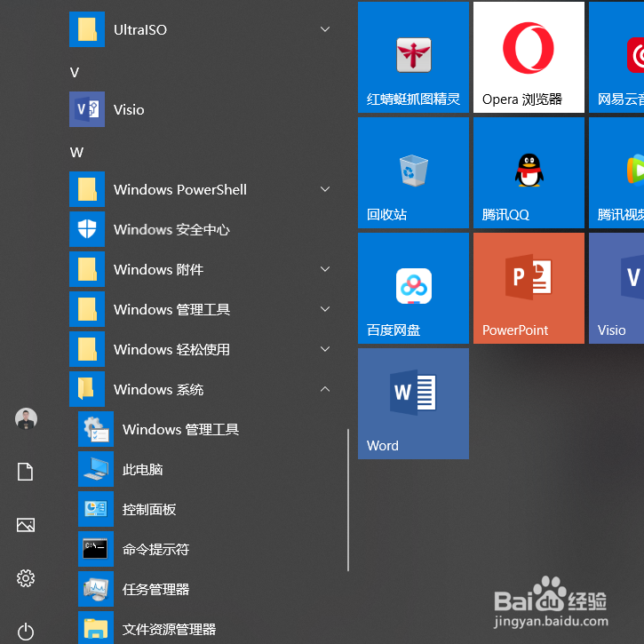Click the 任务管理器 icon
Screen dimensions: 644x644
click(96, 589)
